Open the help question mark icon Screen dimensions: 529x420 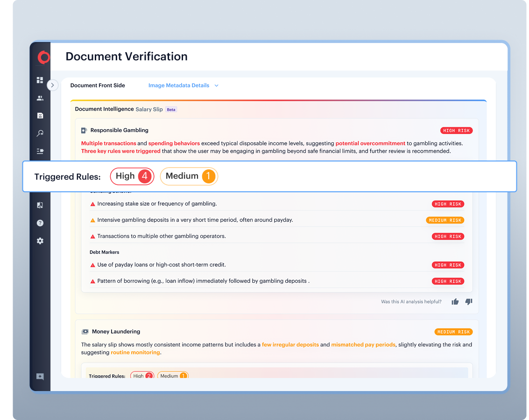coord(40,223)
